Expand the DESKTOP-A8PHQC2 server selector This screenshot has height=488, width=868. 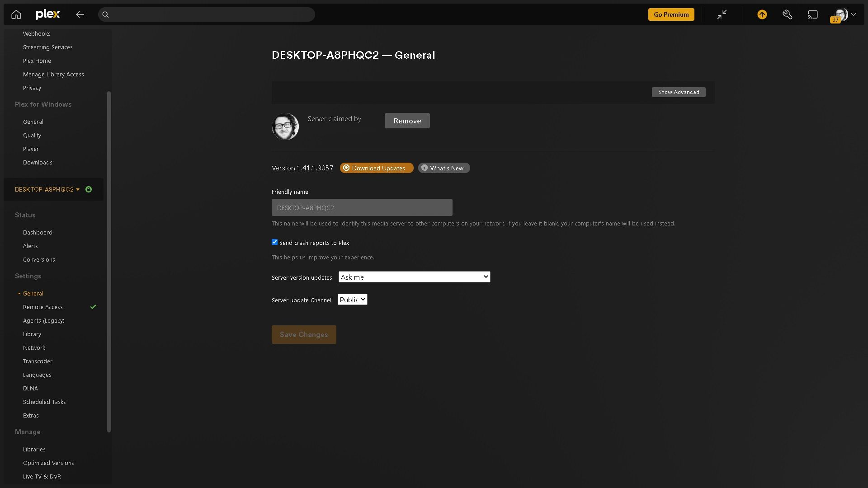tap(77, 189)
